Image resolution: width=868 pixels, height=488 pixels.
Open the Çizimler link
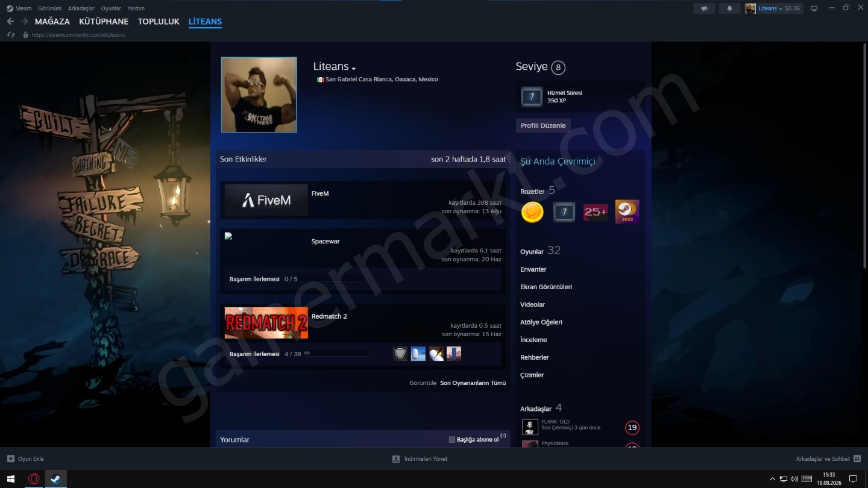point(532,375)
